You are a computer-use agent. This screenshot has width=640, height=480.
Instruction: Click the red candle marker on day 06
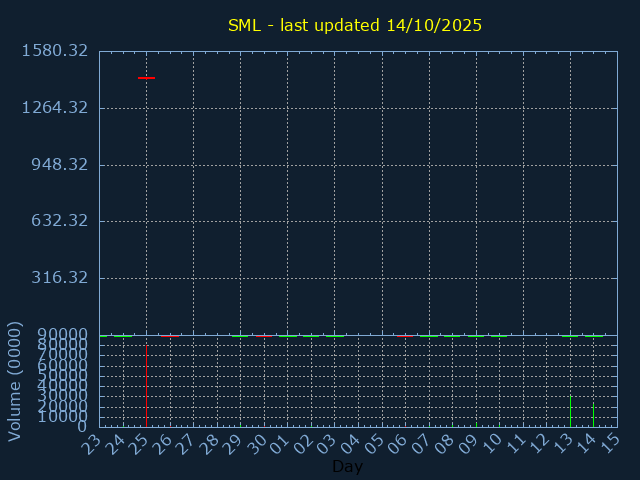pyautogui.click(x=405, y=336)
